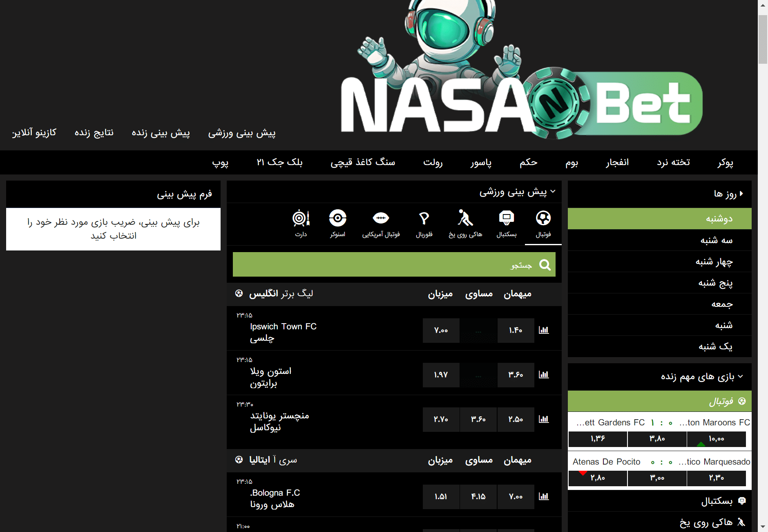
Task: Bet guest odds 1.40 for Ipswich Town
Action: click(x=516, y=330)
